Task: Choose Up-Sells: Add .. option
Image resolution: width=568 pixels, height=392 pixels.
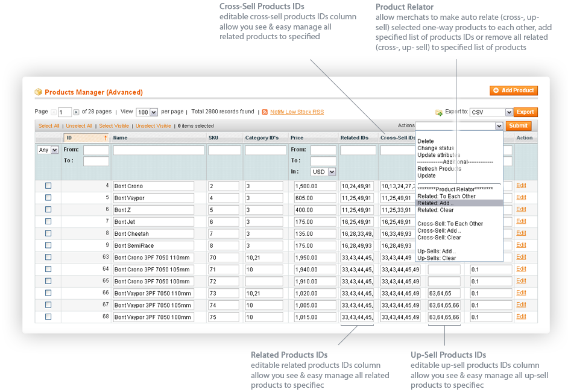Action: 437,251
